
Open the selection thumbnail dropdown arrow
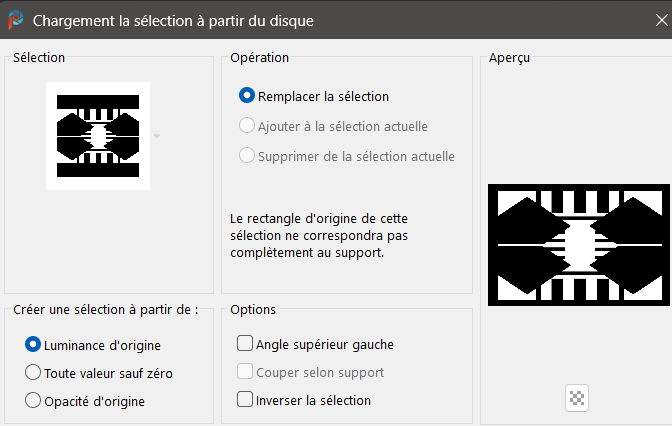[157, 136]
